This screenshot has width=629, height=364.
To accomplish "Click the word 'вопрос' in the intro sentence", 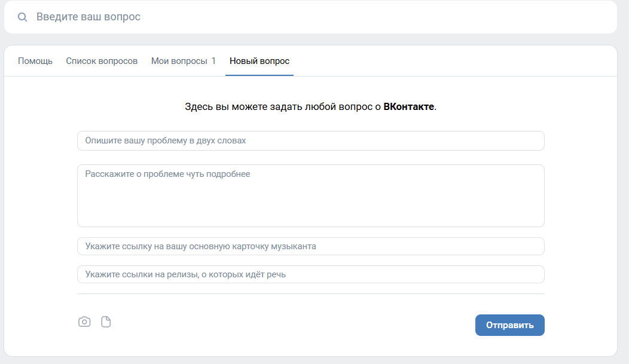I will [x=359, y=108].
